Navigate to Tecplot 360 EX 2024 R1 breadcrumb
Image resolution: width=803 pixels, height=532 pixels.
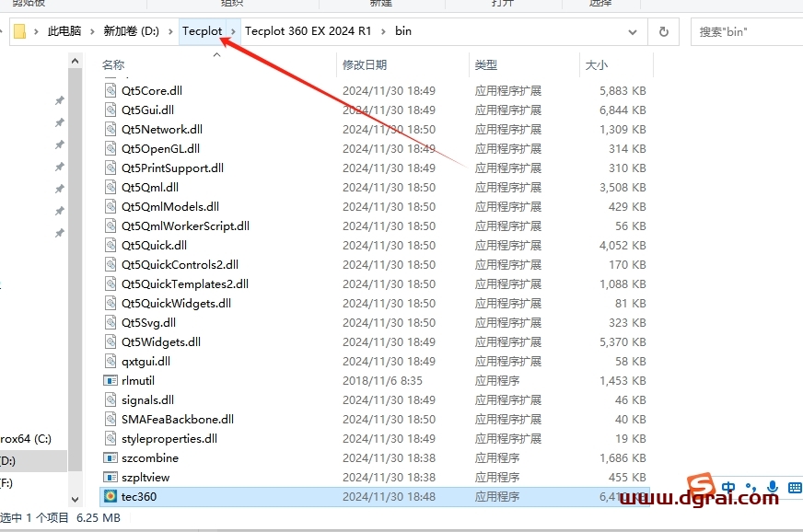(x=308, y=31)
